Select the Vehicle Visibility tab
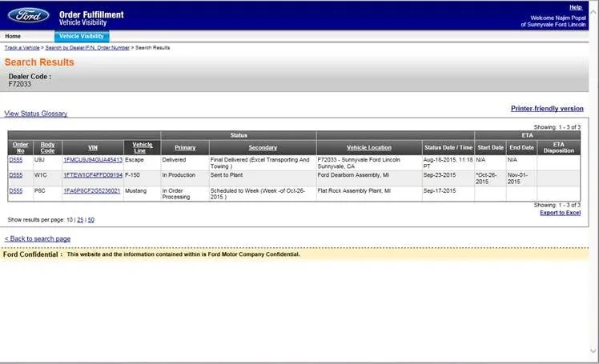599x364 pixels. pos(82,36)
